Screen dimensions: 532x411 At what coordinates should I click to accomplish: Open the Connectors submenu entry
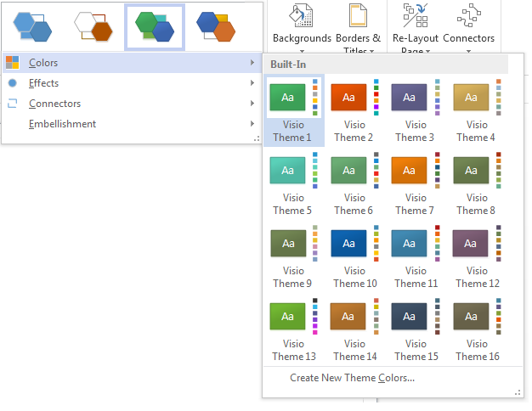point(133,104)
